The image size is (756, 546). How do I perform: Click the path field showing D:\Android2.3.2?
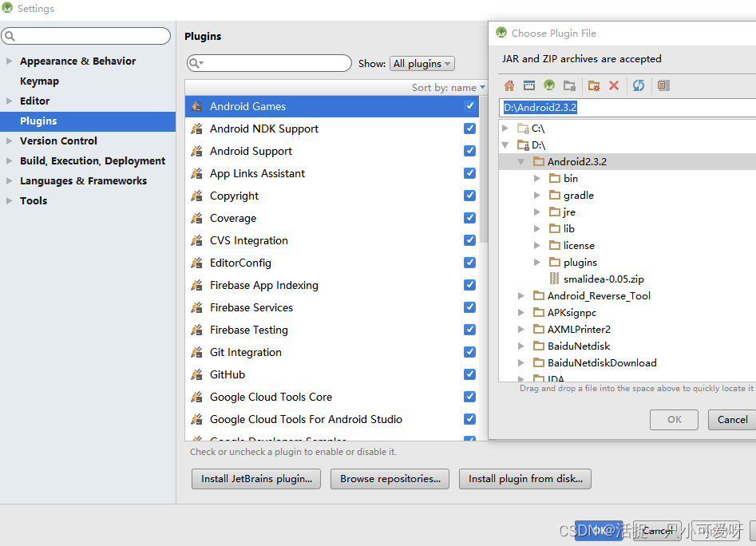pos(627,108)
